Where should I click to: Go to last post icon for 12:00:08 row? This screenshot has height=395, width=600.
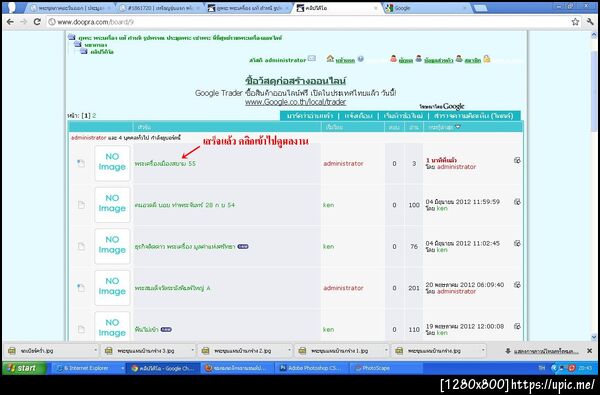517,326
